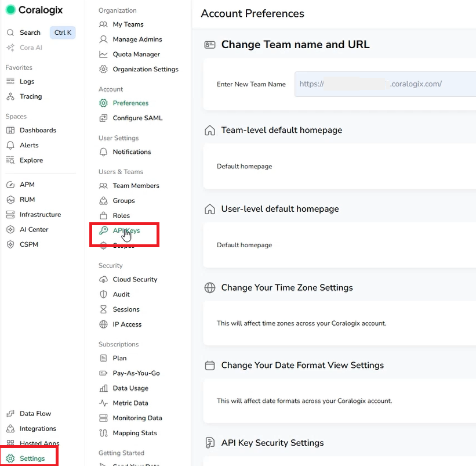
Task: Click the Ctrl K shortcut badge
Action: [x=63, y=32]
